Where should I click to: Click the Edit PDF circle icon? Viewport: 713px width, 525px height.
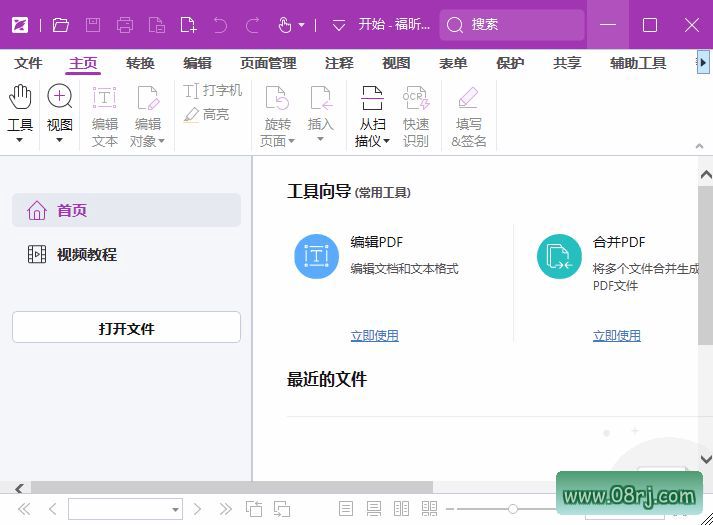tap(316, 256)
